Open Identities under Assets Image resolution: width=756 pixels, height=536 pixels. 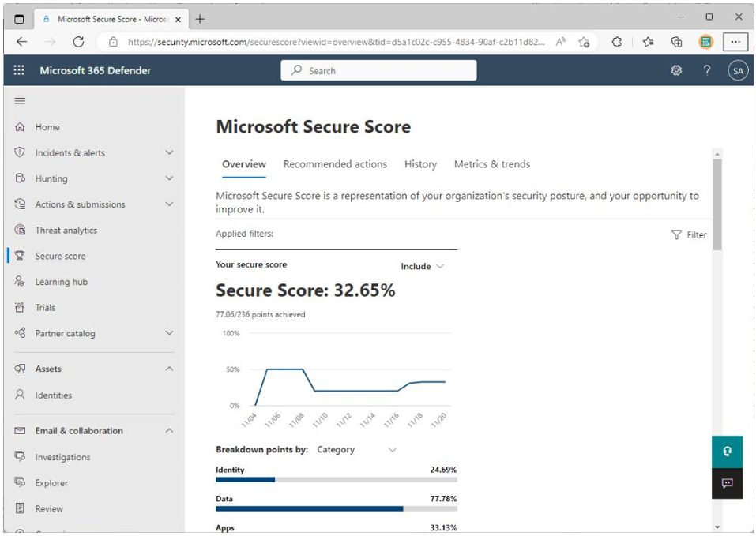point(53,395)
